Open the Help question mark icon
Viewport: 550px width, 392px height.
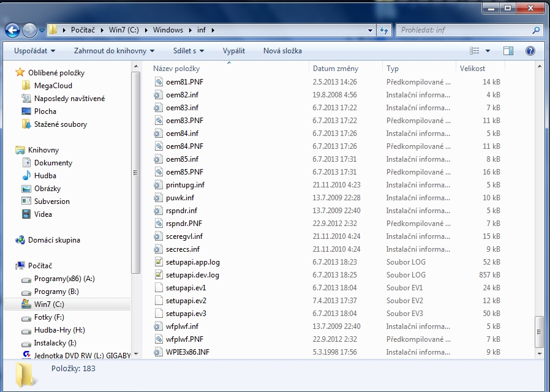click(x=530, y=51)
